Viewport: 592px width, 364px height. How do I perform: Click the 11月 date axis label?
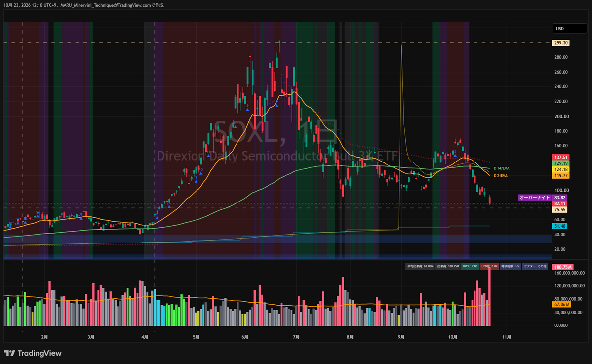point(507,337)
